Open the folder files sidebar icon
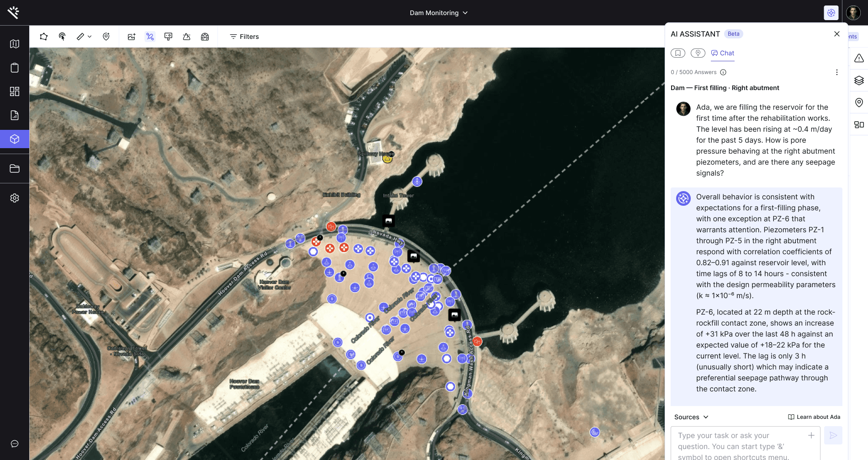 point(15,169)
